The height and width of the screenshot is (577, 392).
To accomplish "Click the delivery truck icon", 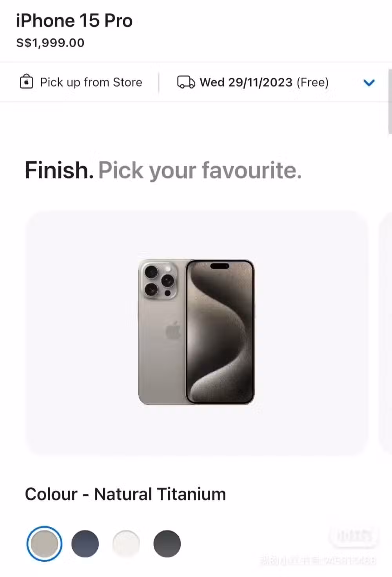I will [x=186, y=82].
